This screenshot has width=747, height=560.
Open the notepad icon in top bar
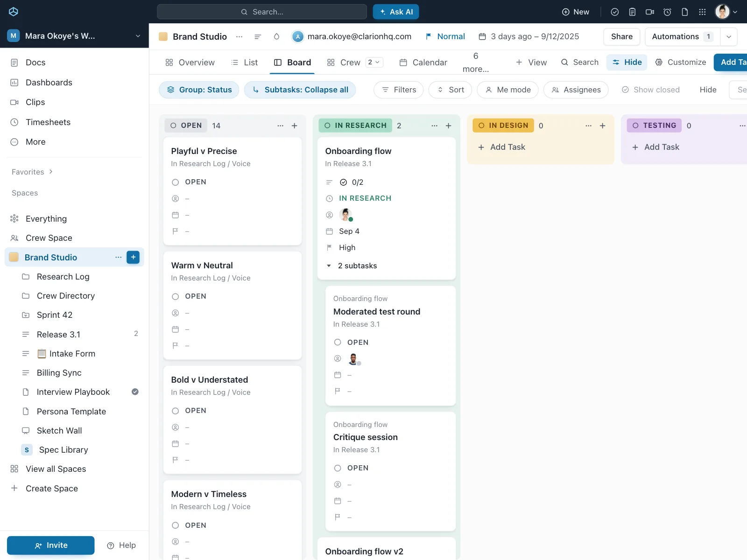632,12
